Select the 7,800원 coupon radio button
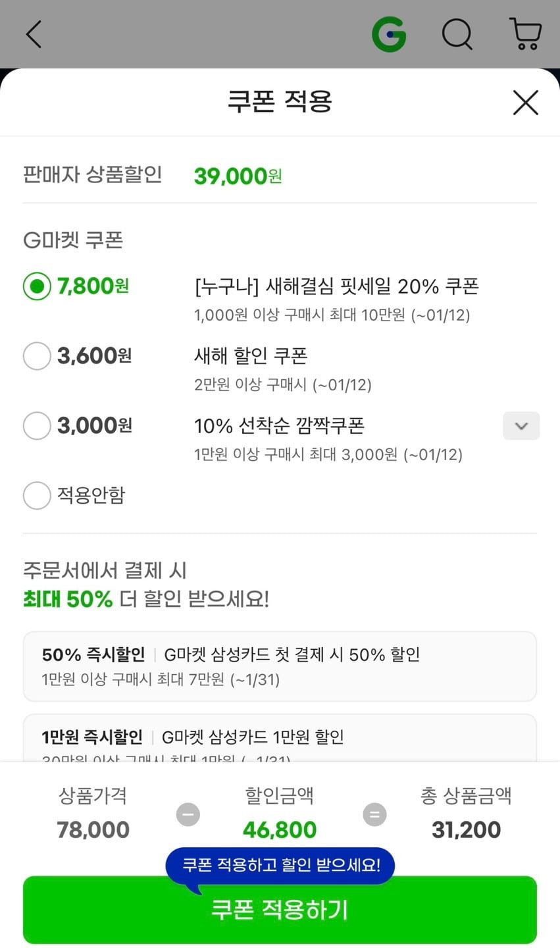The image size is (560, 948). coord(37,286)
